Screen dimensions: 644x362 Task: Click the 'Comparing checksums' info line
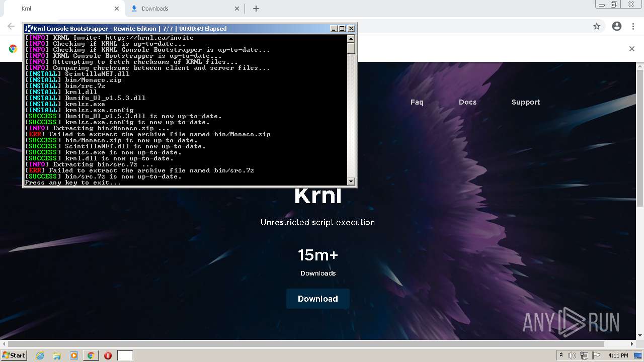tap(148, 68)
